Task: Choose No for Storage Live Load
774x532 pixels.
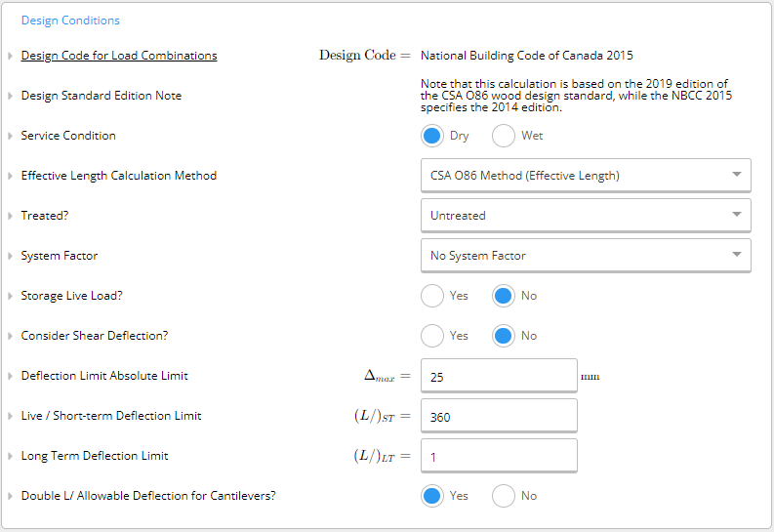Action: pyautogui.click(x=503, y=296)
